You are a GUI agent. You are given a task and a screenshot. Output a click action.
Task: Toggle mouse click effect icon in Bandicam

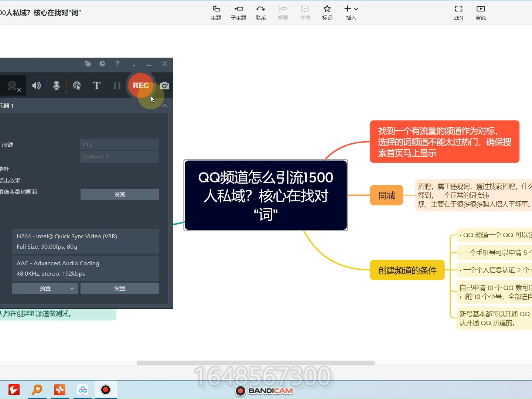77,86
